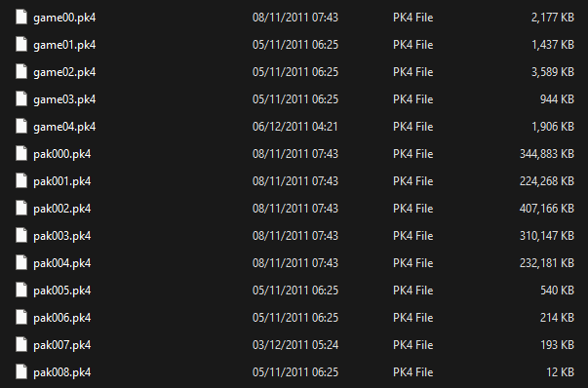Select the pak002.pk4 file icon
The height and width of the screenshot is (388, 588).
point(21,209)
